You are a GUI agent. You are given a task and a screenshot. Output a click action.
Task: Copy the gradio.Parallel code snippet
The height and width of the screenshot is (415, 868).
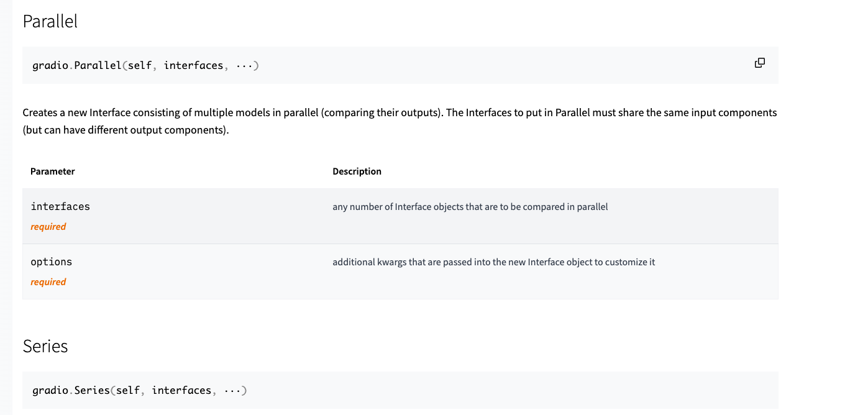coord(759,63)
